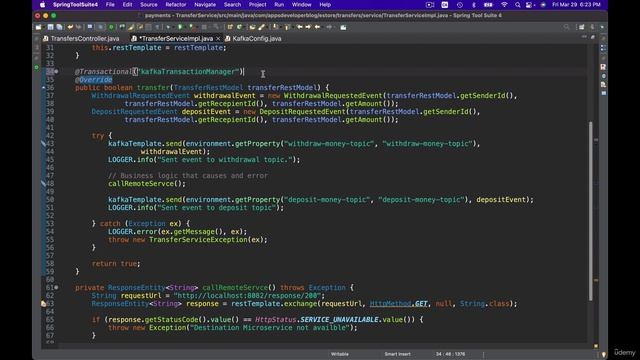Screen dimensions: 640x360
Task: Click the tip light bulb in status bar
Action: coord(604,354)
